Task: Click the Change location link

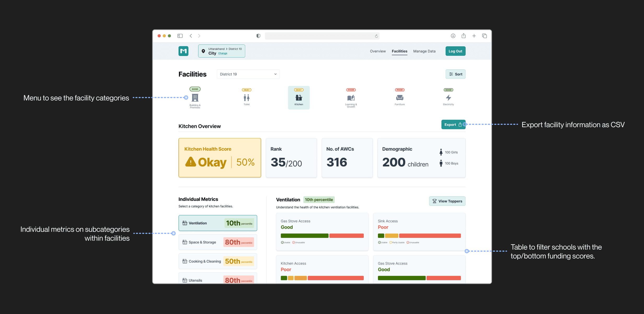Action: tap(223, 53)
